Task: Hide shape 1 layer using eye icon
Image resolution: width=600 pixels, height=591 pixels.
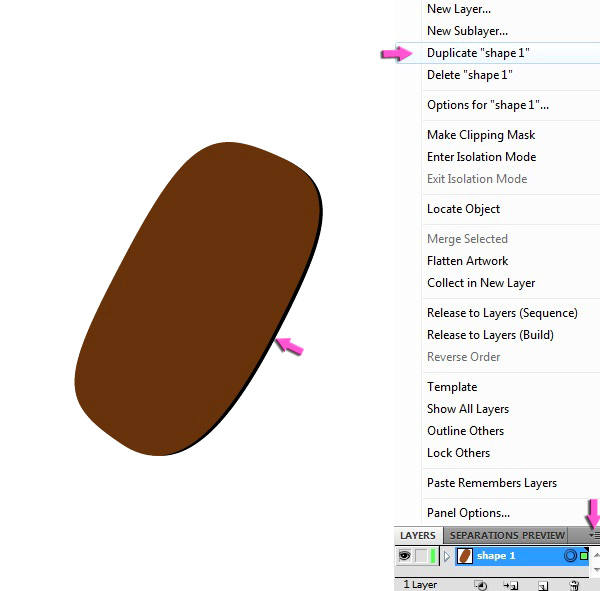Action: [x=404, y=555]
